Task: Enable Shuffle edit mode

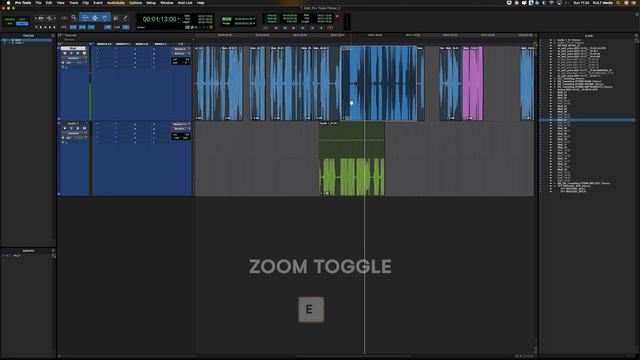Action: (x=9, y=19)
